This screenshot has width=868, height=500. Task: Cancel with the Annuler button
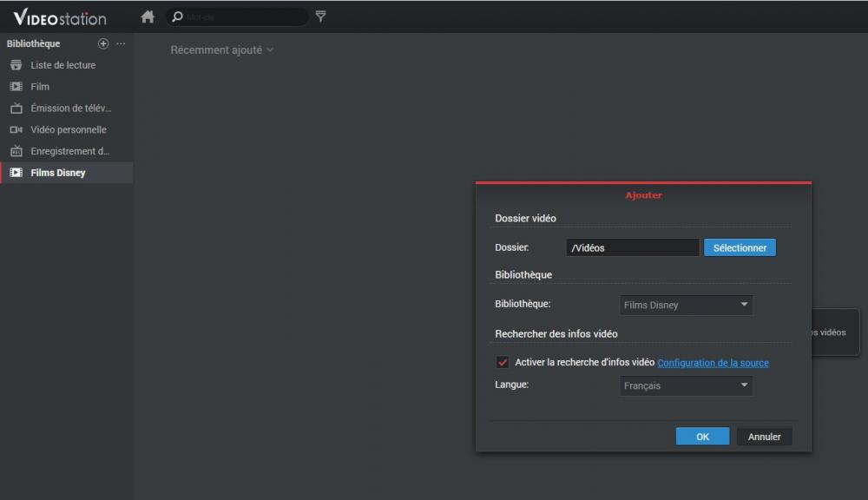pos(764,437)
